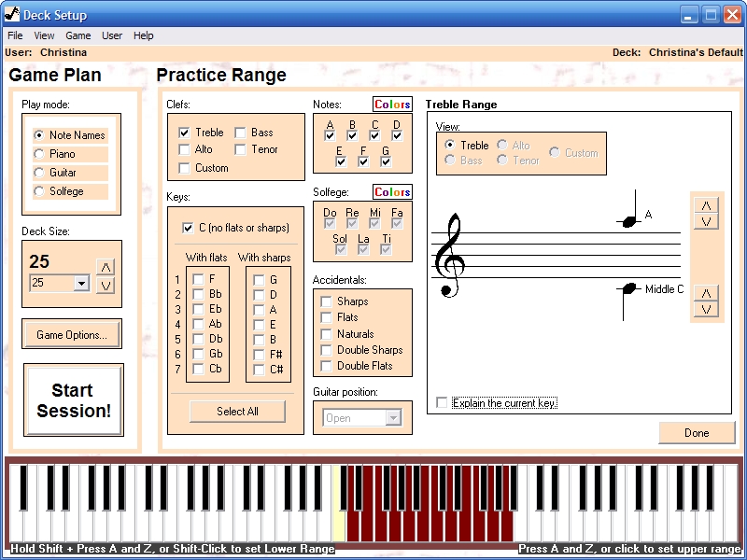
Task: Check the Eb key checkbox
Action: pyautogui.click(x=198, y=309)
